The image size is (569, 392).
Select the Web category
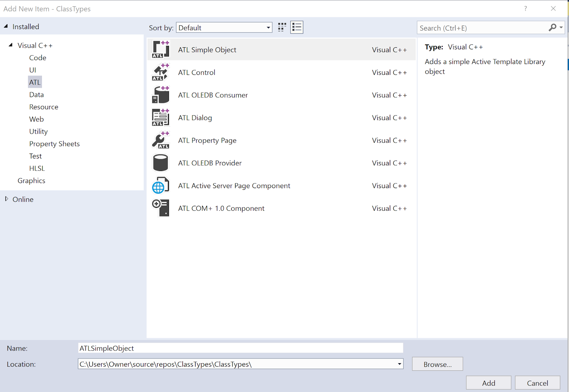point(36,119)
